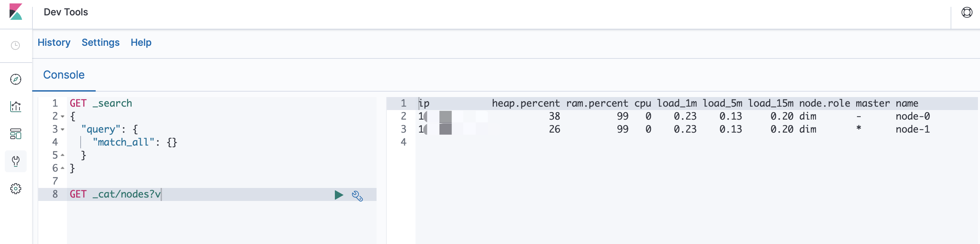Open Dashboard icon in sidebar
This screenshot has width=980, height=244.
[16, 134]
